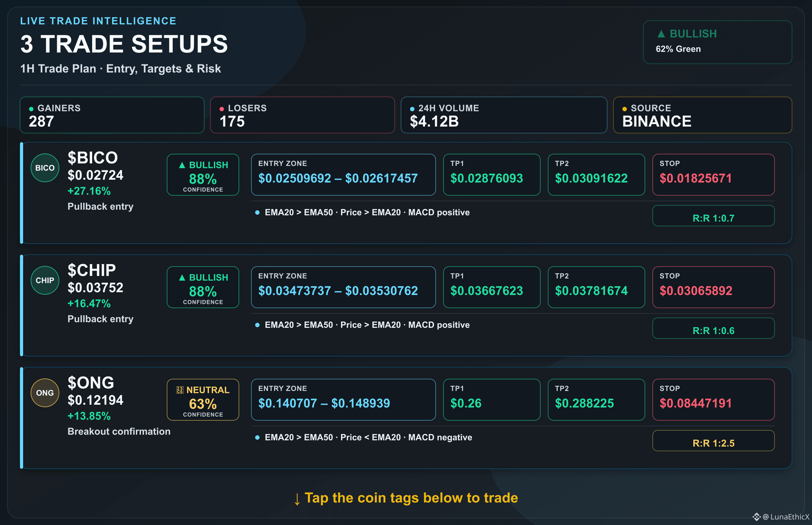
Task: Click BICO TP1 $0.02876093
Action: pyautogui.click(x=492, y=175)
